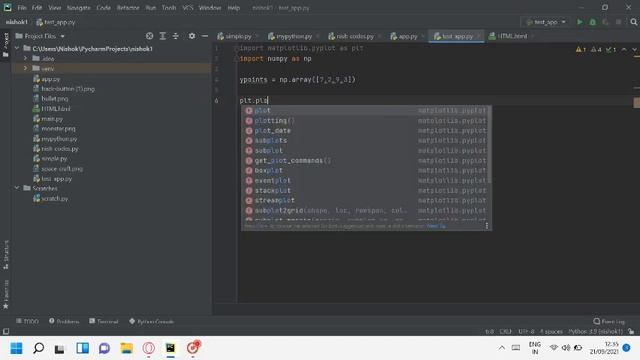Click the PyCharm icon in the taskbar
640x360 pixels.
(170, 348)
